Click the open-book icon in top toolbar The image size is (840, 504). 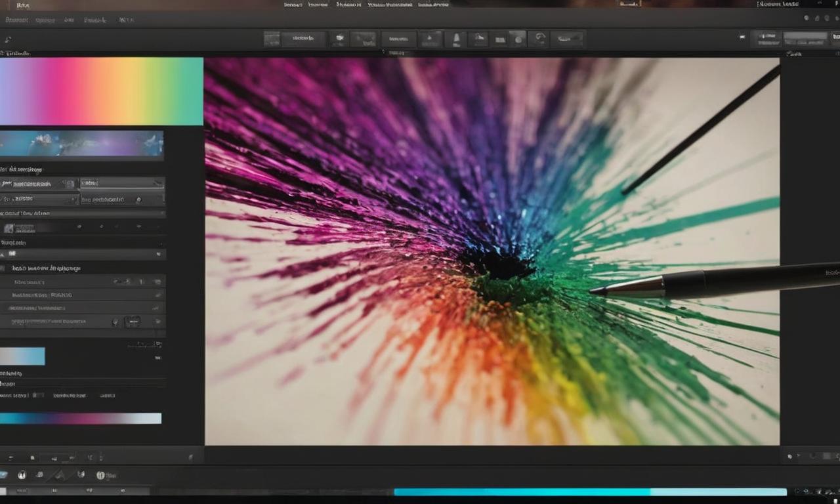tap(500, 40)
